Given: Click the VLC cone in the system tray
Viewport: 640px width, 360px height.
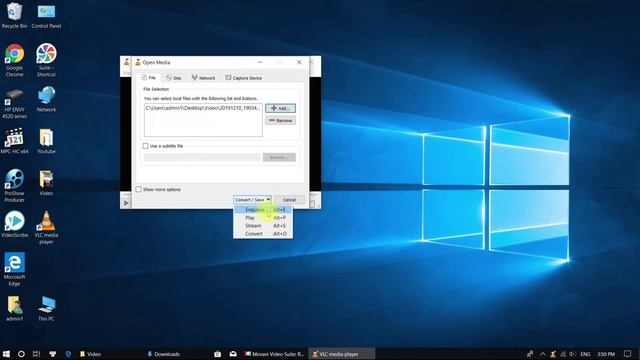Looking at the screenshot, I should [x=553, y=354].
